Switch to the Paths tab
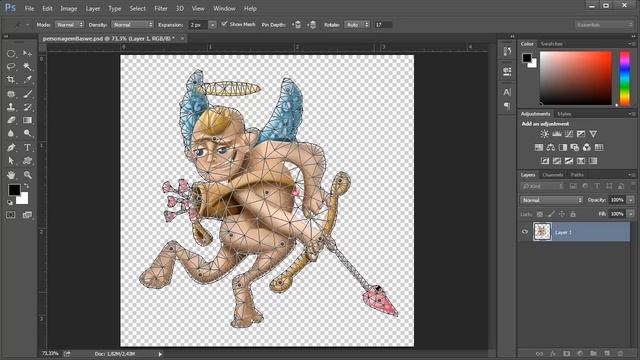This screenshot has height=360, width=640. [x=577, y=175]
